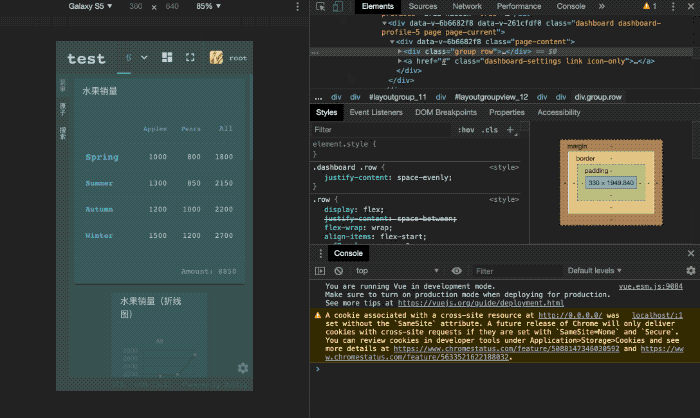The image size is (700, 418).
Task: Click the warning count indicator
Action: click(x=651, y=7)
